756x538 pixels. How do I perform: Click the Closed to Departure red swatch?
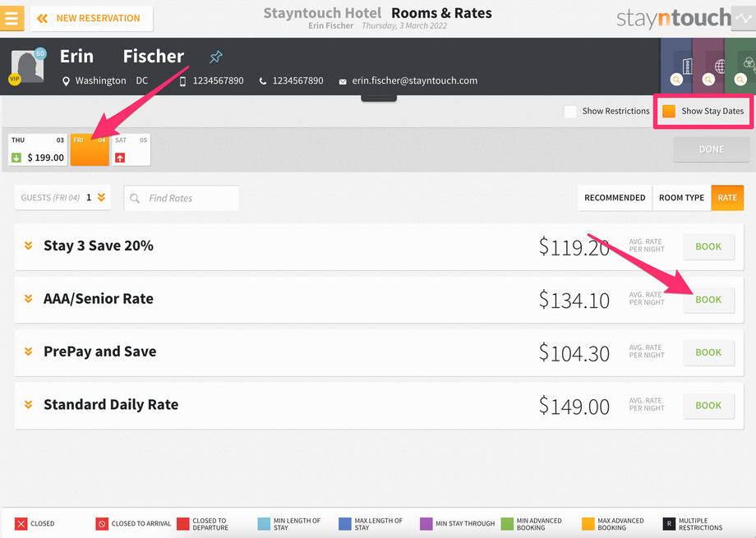click(182, 523)
